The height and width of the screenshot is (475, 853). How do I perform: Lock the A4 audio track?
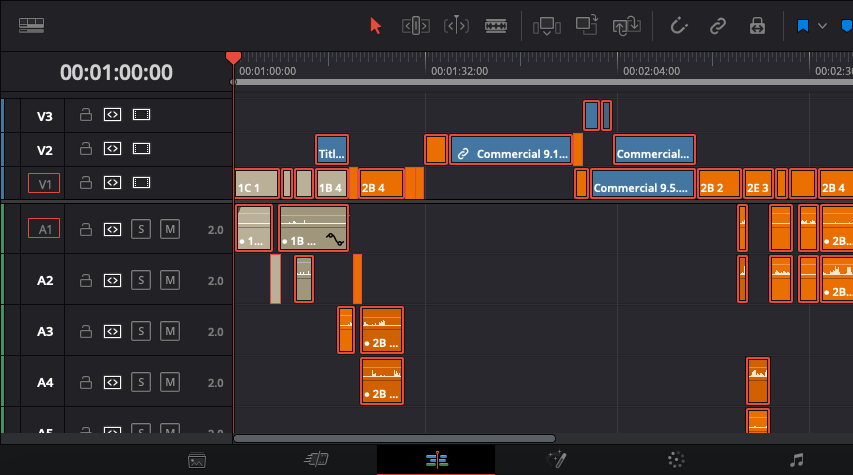click(85, 383)
